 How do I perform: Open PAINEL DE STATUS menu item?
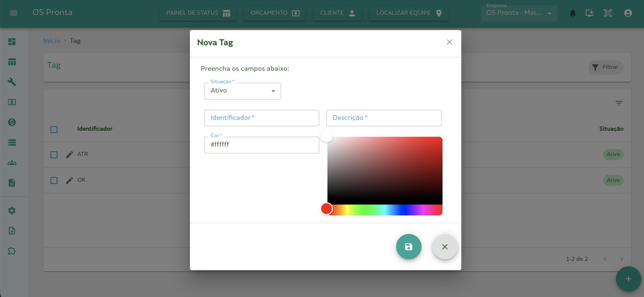tap(198, 13)
